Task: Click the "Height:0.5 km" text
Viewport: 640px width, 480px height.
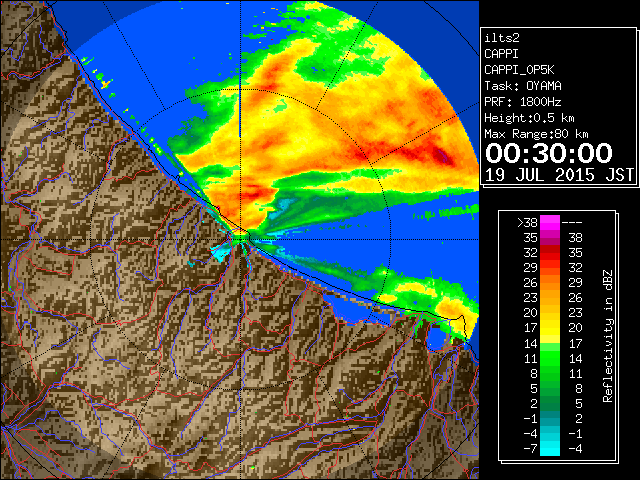Action: coord(529,118)
